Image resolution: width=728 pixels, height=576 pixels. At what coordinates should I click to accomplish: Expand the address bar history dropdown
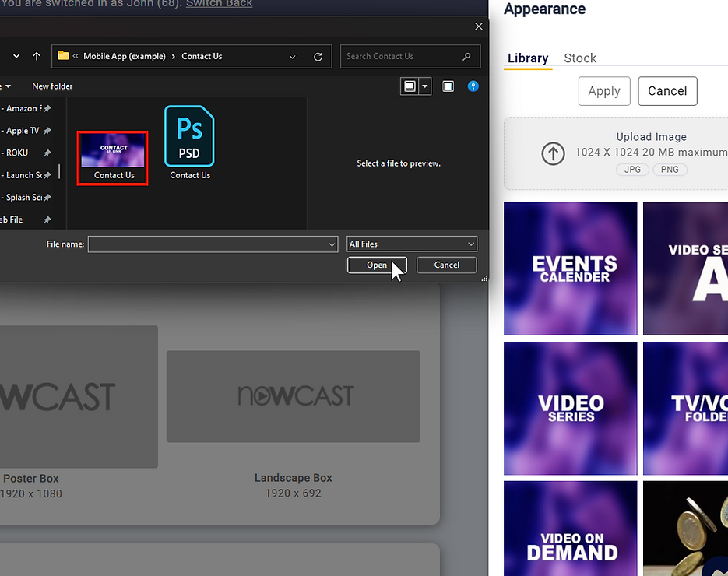293,57
